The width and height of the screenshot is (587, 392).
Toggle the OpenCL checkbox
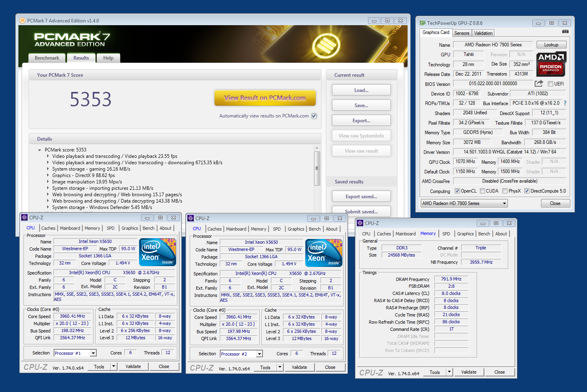point(457,191)
